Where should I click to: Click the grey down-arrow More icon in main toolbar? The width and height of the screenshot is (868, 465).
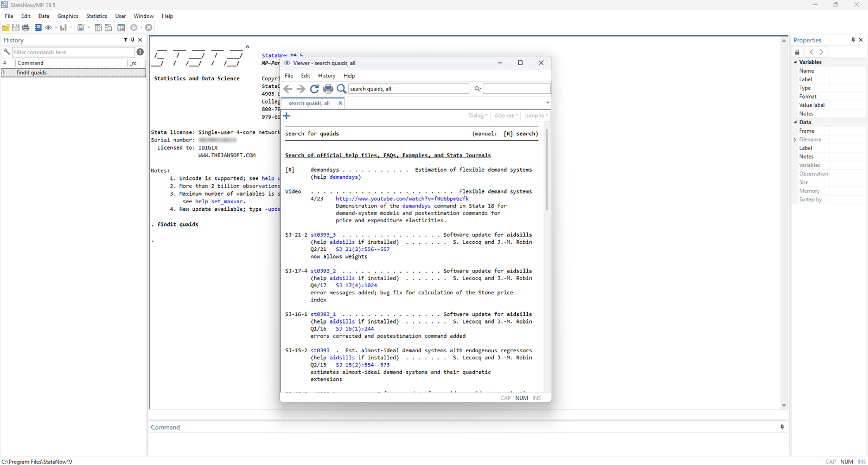click(x=134, y=28)
